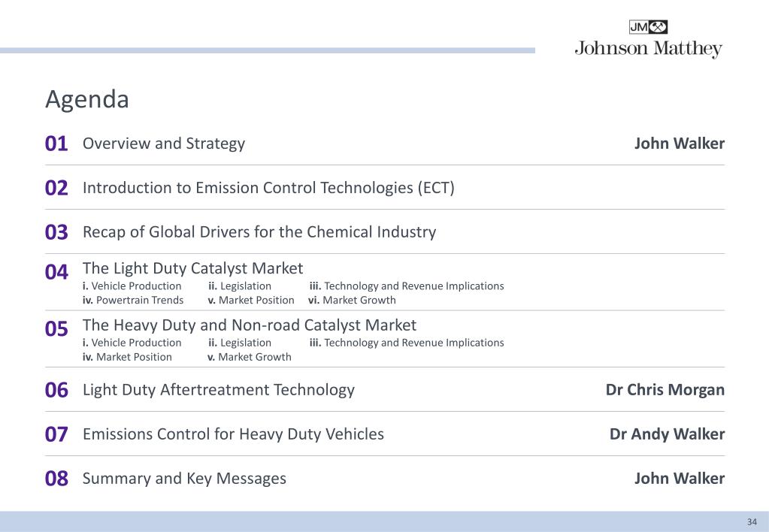The image size is (769, 532).
Task: Select agenda number 07
Action: (x=56, y=434)
